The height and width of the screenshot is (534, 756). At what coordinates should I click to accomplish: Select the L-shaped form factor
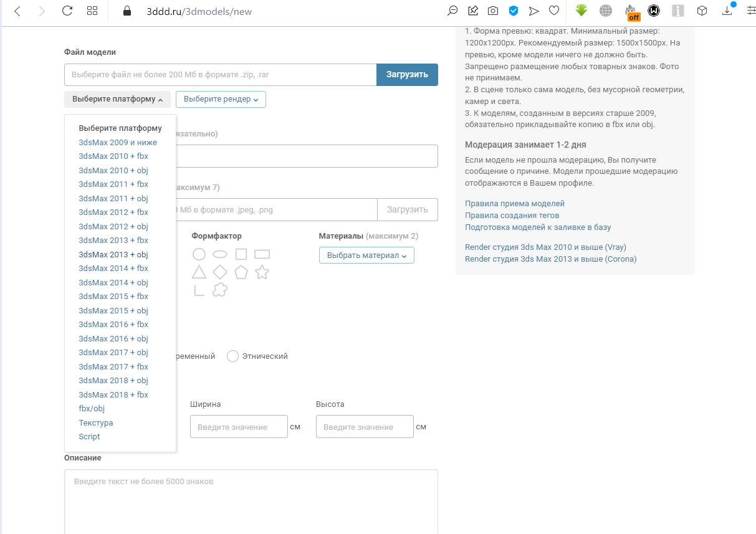pos(199,290)
